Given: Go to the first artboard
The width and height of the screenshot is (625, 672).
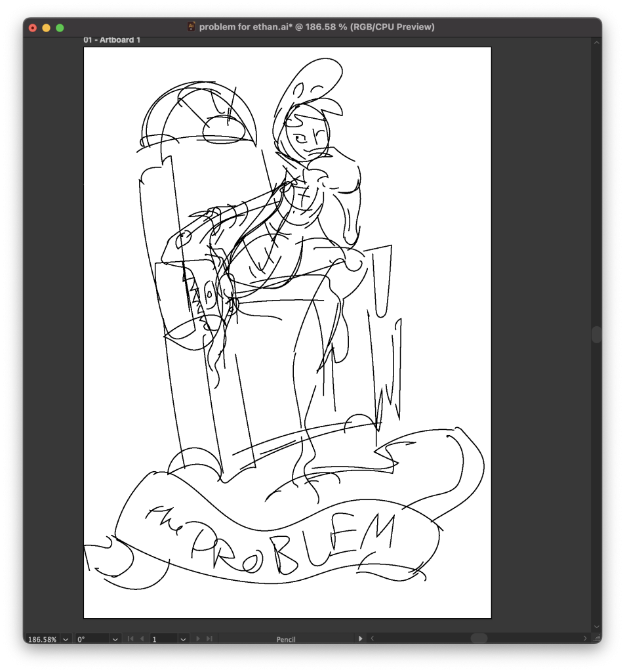Looking at the screenshot, I should pos(131,639).
